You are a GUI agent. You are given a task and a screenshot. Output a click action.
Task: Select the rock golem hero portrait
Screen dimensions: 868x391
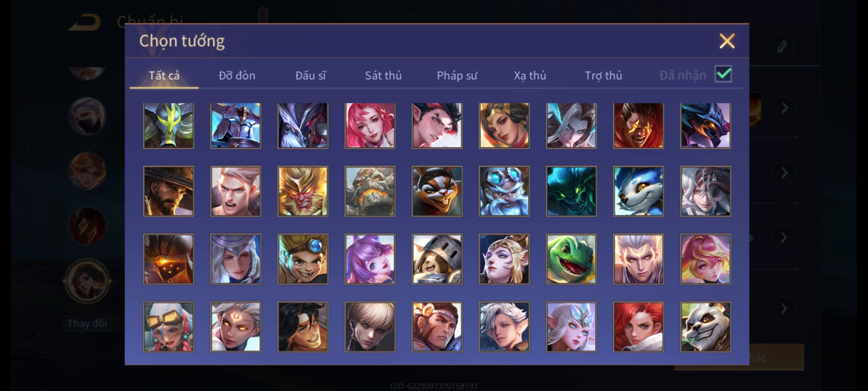(x=370, y=191)
